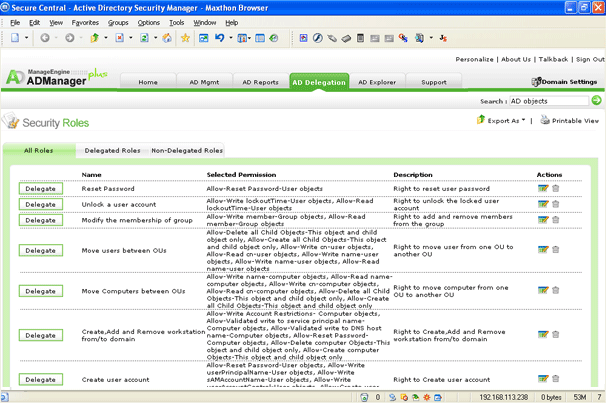Click the blue Undo arrow icon
This screenshot has width=606, height=403.
tap(220, 38)
